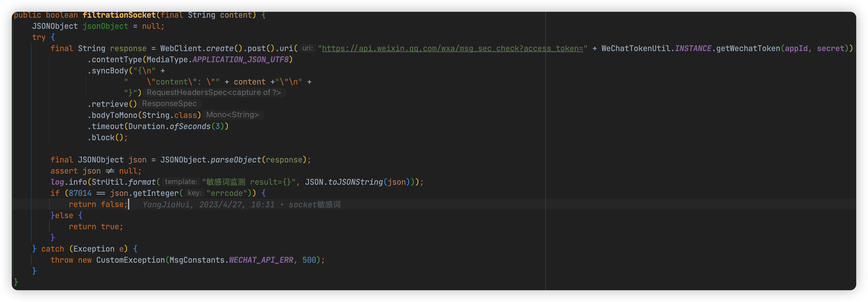Click the secret argument
Screen dimensions: 868x302
click(830, 48)
